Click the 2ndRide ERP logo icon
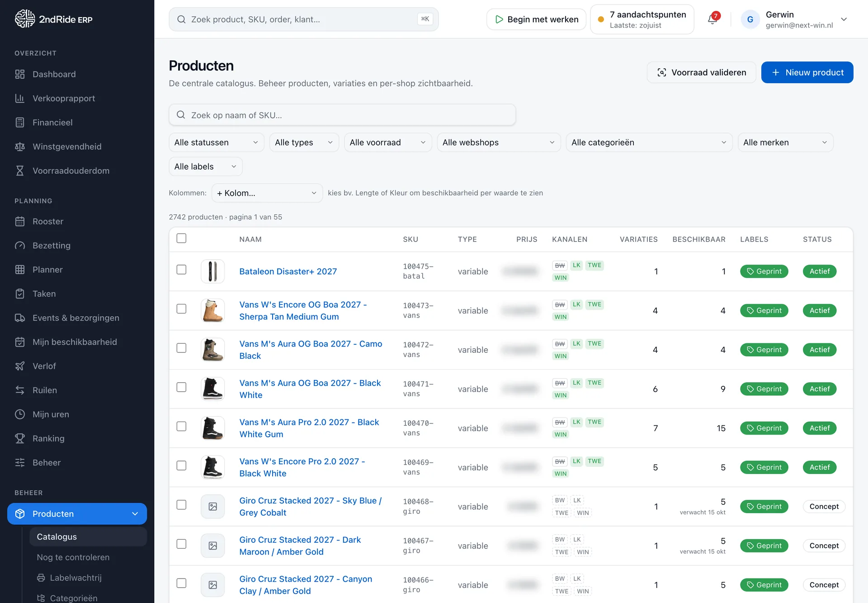Image resolution: width=868 pixels, height=603 pixels. click(x=24, y=19)
